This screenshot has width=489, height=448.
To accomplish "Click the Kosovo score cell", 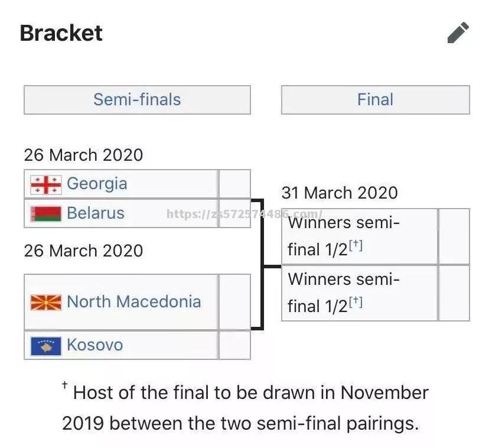I will (x=235, y=345).
